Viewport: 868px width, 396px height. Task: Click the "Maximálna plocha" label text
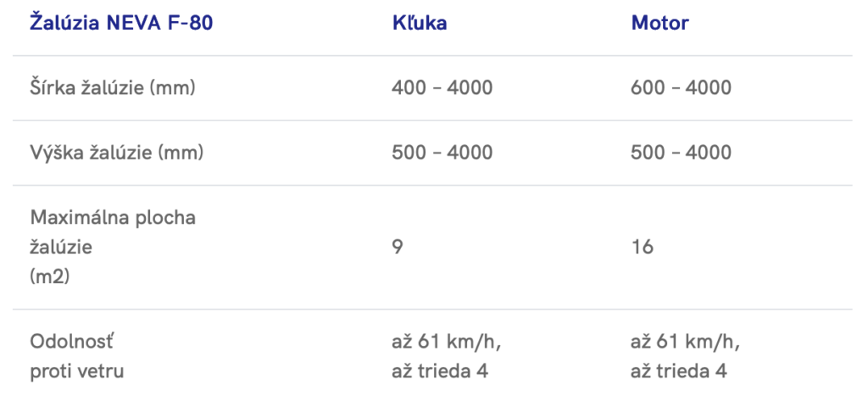pos(113,218)
